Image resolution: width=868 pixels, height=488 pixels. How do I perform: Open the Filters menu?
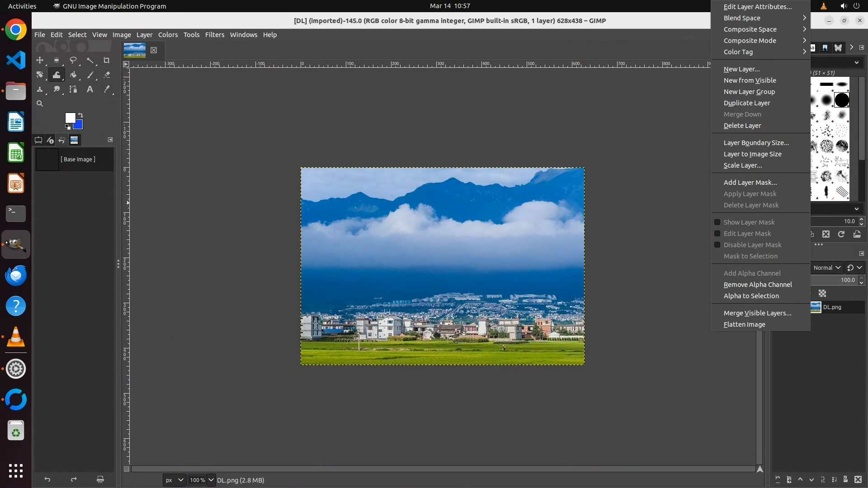[214, 35]
